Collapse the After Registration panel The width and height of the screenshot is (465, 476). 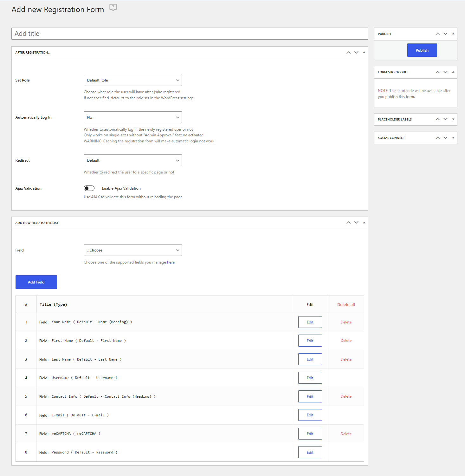click(364, 53)
